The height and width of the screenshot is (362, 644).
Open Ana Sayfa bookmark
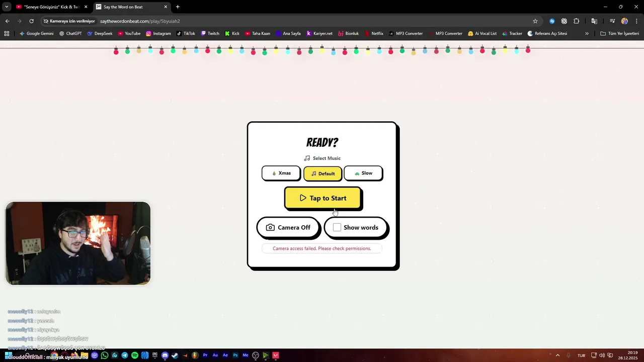click(x=288, y=34)
